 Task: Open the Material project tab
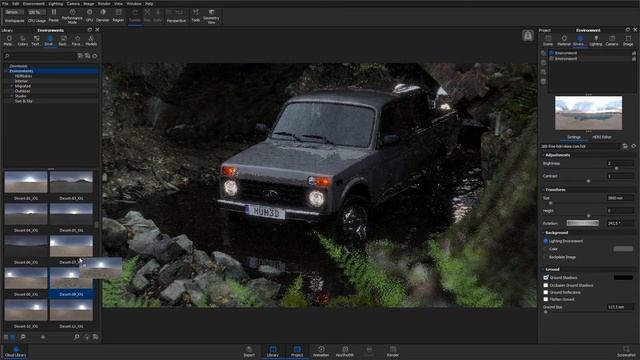pos(564,40)
